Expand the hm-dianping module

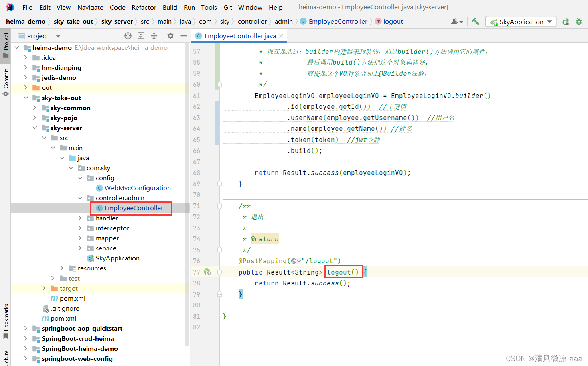(x=26, y=67)
